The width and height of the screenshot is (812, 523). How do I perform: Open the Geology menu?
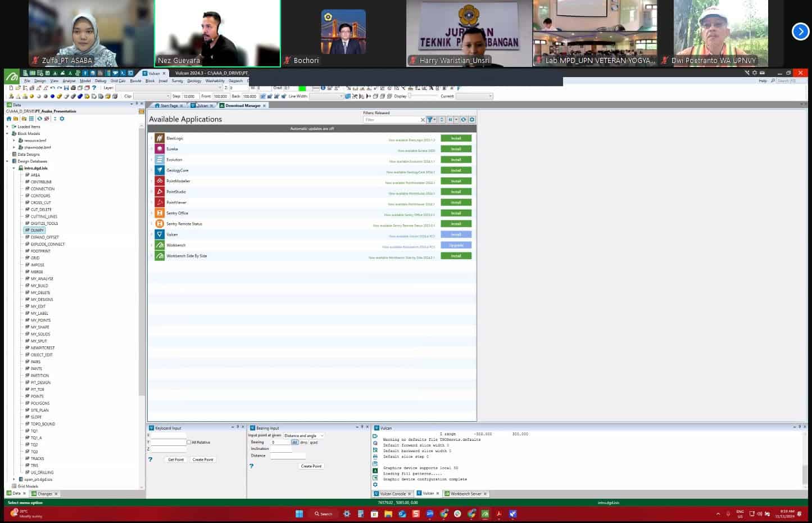pos(194,81)
